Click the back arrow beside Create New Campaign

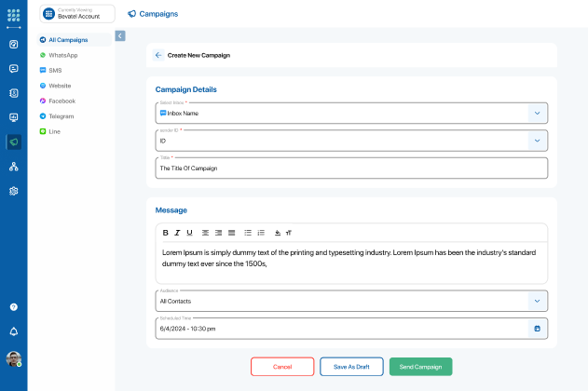tap(158, 55)
